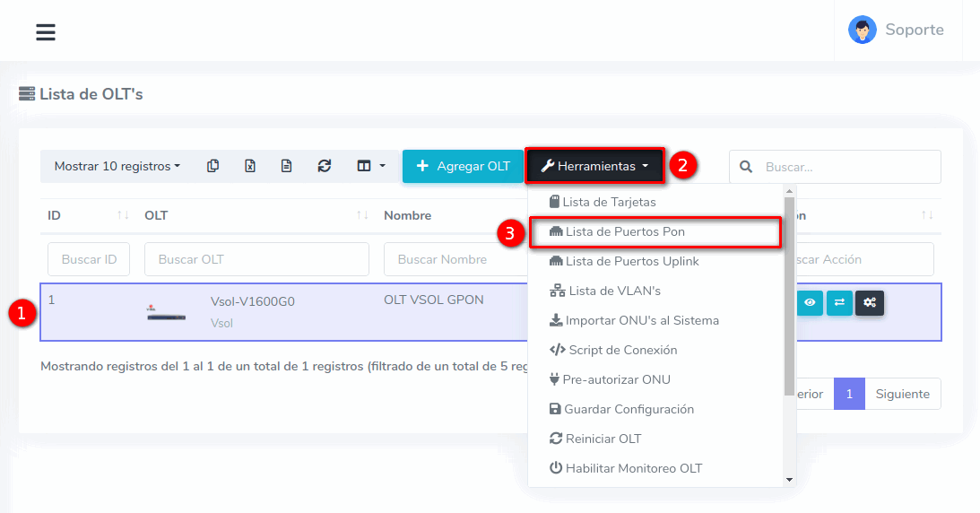The height and width of the screenshot is (513, 980).
Task: Click the copy-to-clipboard icon in toolbar
Action: point(212,166)
